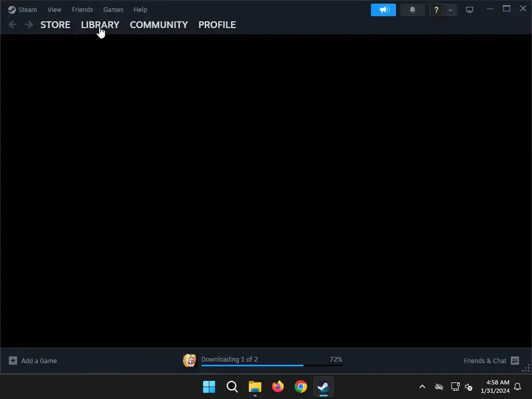The width and height of the screenshot is (532, 399).
Task: Open the Games menu
Action: [113, 9]
